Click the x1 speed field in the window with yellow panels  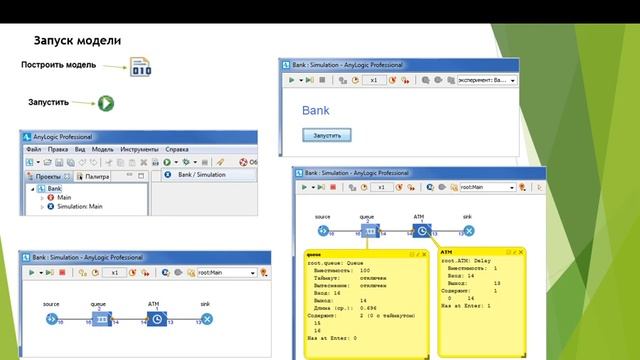(381, 187)
